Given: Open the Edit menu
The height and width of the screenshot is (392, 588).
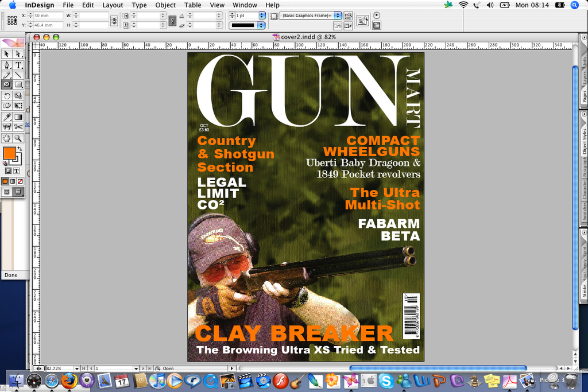Looking at the screenshot, I should pyautogui.click(x=88, y=5).
